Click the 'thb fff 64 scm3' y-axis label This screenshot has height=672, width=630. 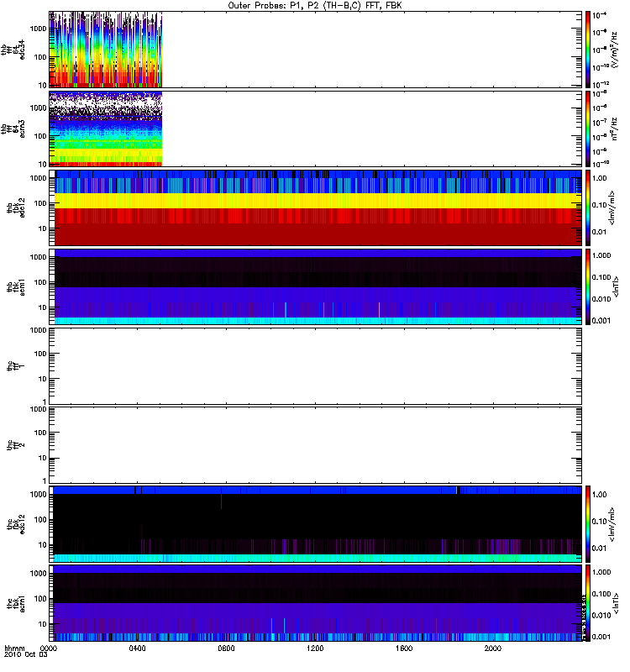(13, 129)
